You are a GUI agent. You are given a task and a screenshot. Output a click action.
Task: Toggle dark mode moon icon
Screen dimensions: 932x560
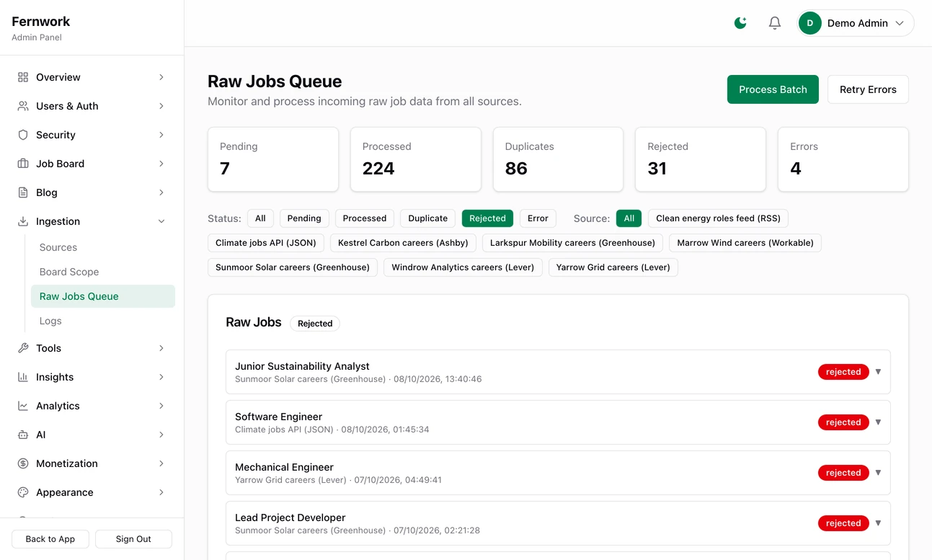pyautogui.click(x=740, y=23)
